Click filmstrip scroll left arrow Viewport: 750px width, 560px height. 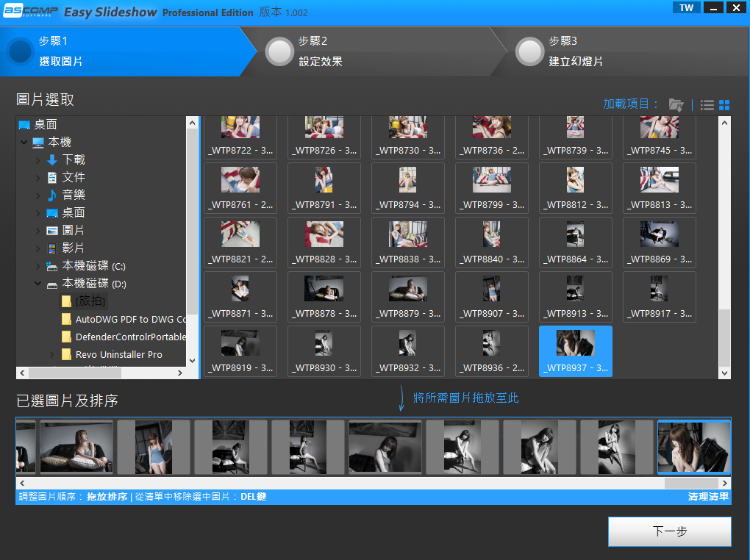(22, 483)
